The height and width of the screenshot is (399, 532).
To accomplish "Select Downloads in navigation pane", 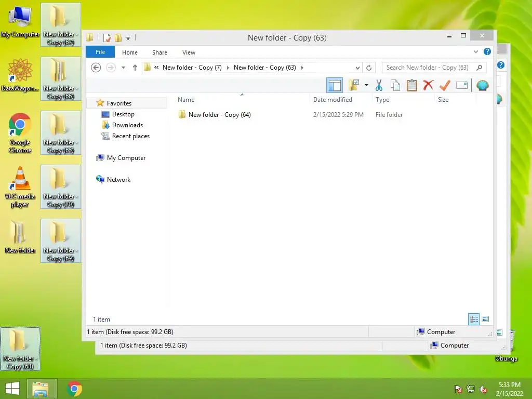I will pos(127,125).
